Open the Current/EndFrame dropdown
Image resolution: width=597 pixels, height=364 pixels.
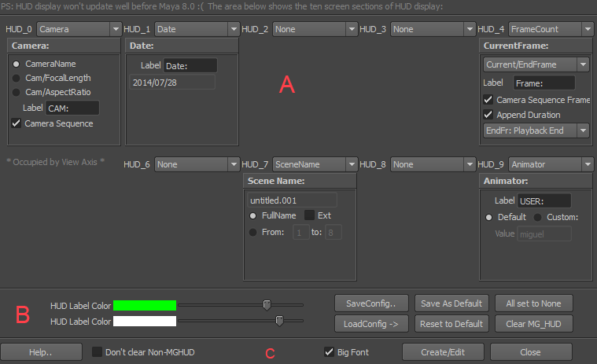pyautogui.click(x=536, y=64)
